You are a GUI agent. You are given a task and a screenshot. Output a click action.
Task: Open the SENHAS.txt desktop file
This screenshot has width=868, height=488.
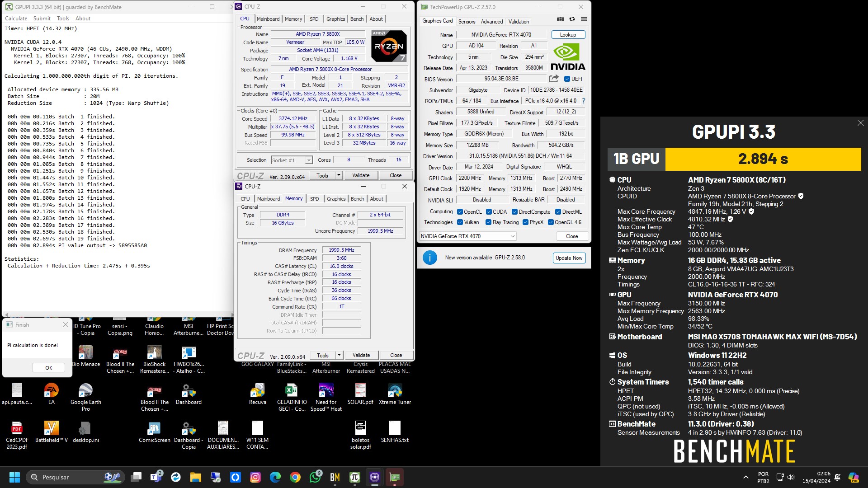395,432
